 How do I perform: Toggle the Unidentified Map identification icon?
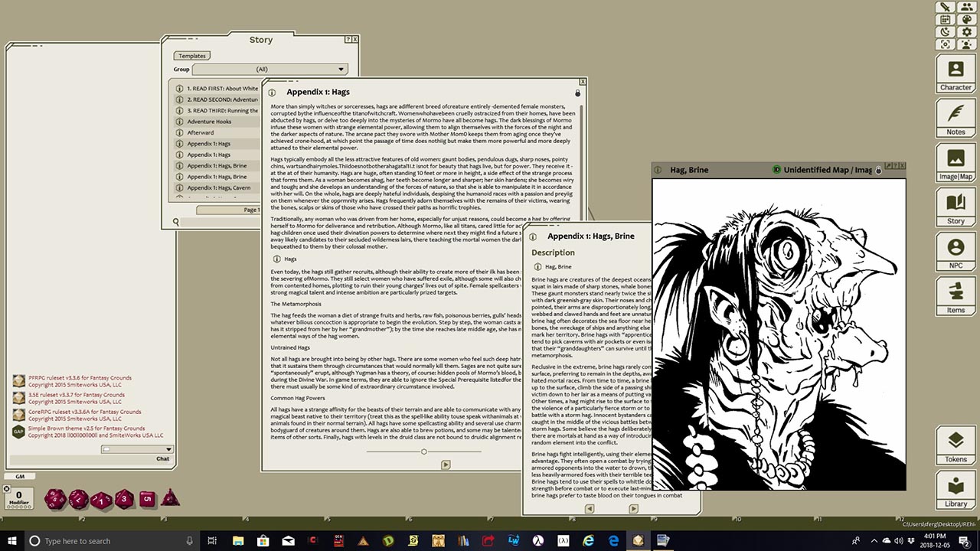776,169
